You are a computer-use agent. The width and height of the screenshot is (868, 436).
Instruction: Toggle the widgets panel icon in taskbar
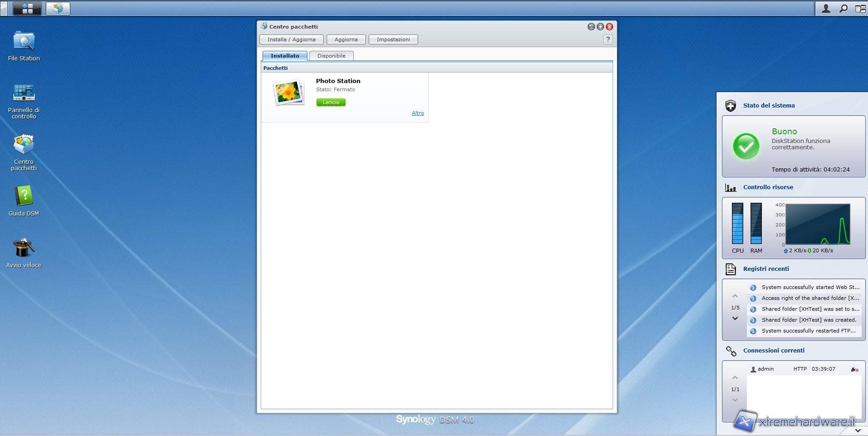tap(860, 9)
